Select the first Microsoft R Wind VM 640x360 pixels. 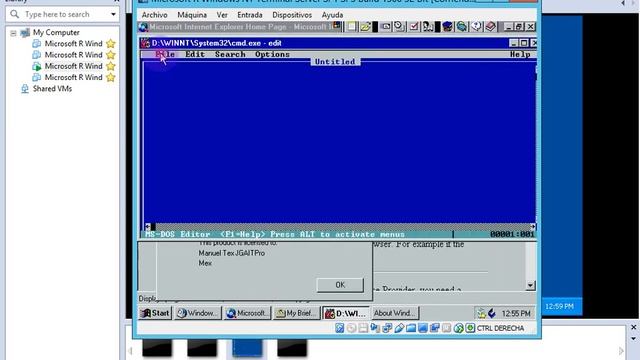pos(73,43)
